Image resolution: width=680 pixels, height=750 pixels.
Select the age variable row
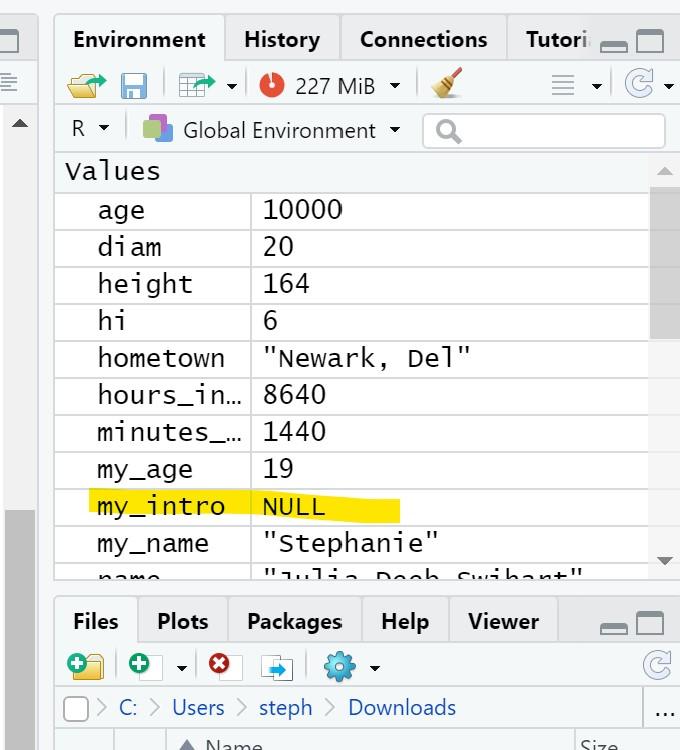coord(351,210)
